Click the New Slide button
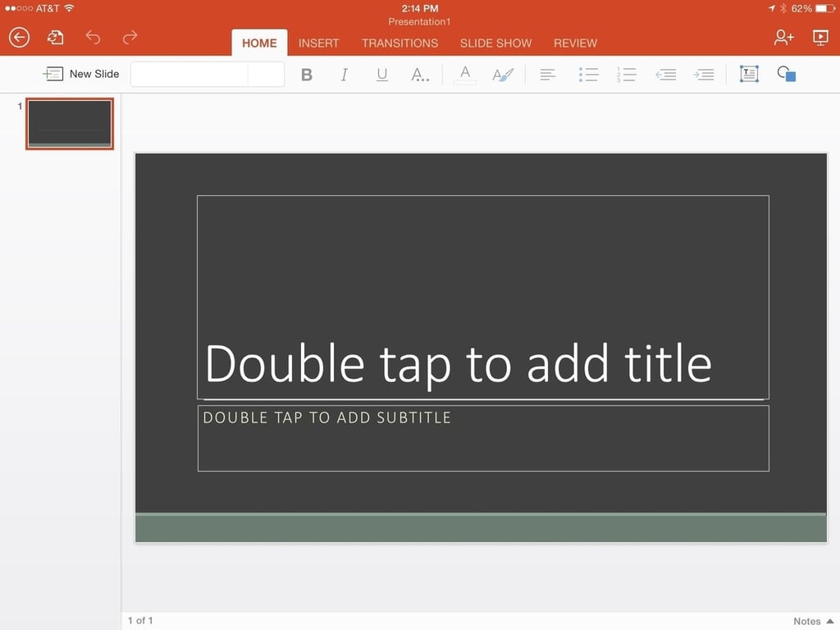This screenshot has width=840, height=630. 81,74
